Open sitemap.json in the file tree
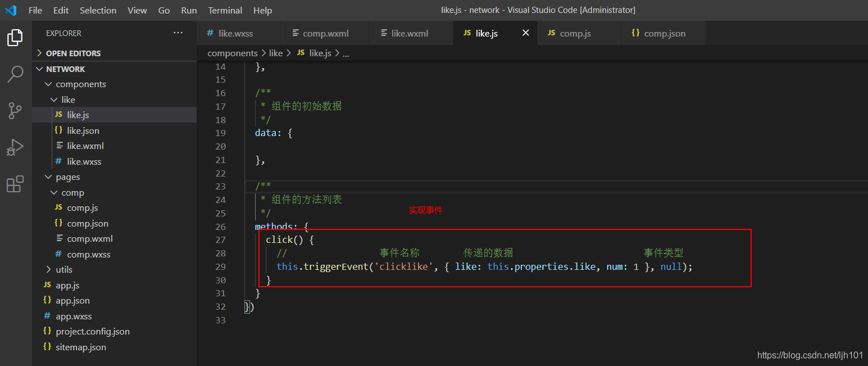 point(114,347)
